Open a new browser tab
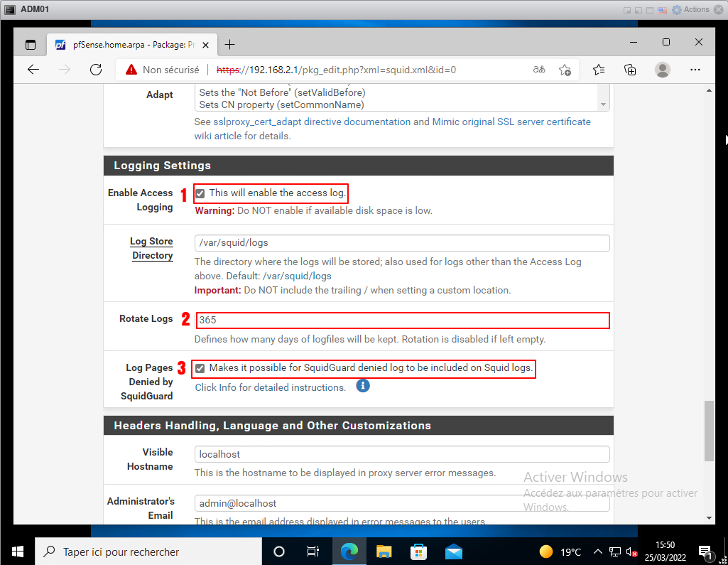Viewport: 728px width, 565px height. [229, 45]
